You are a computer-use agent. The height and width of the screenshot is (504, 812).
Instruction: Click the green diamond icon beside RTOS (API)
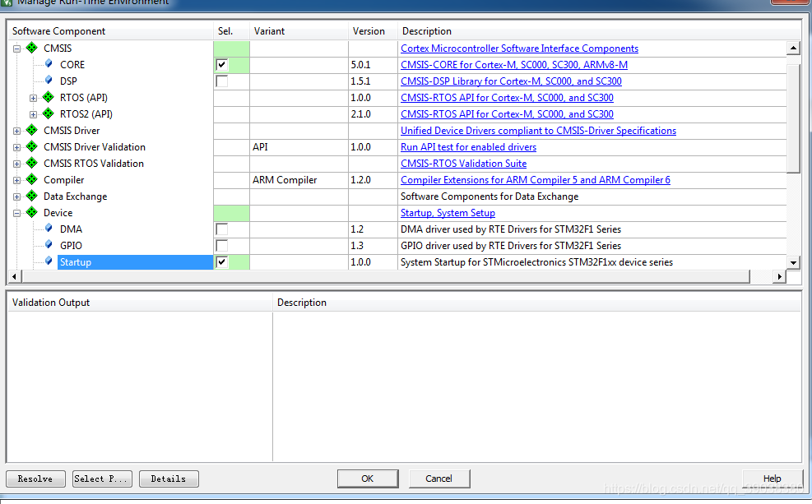[49, 97]
